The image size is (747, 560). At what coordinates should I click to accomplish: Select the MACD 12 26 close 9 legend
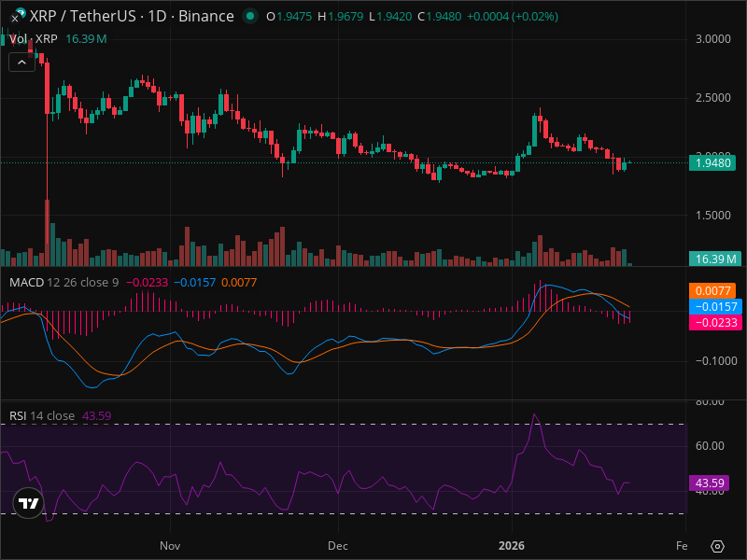tap(63, 283)
